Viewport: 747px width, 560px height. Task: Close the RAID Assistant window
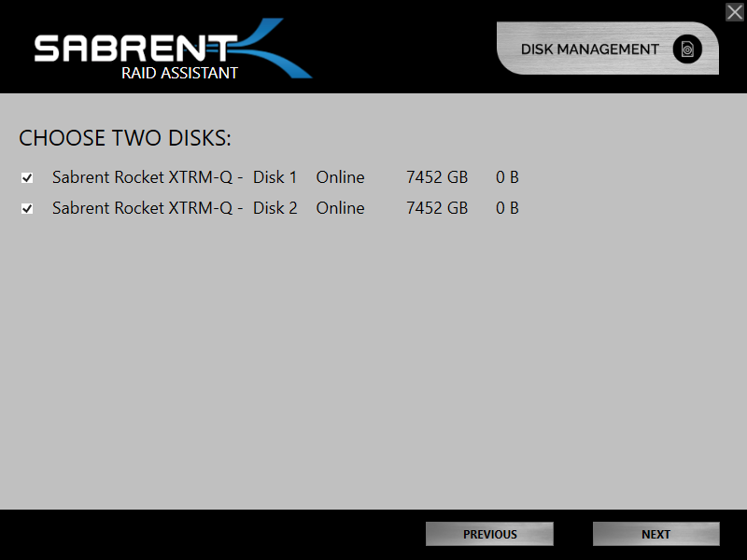pos(735,12)
